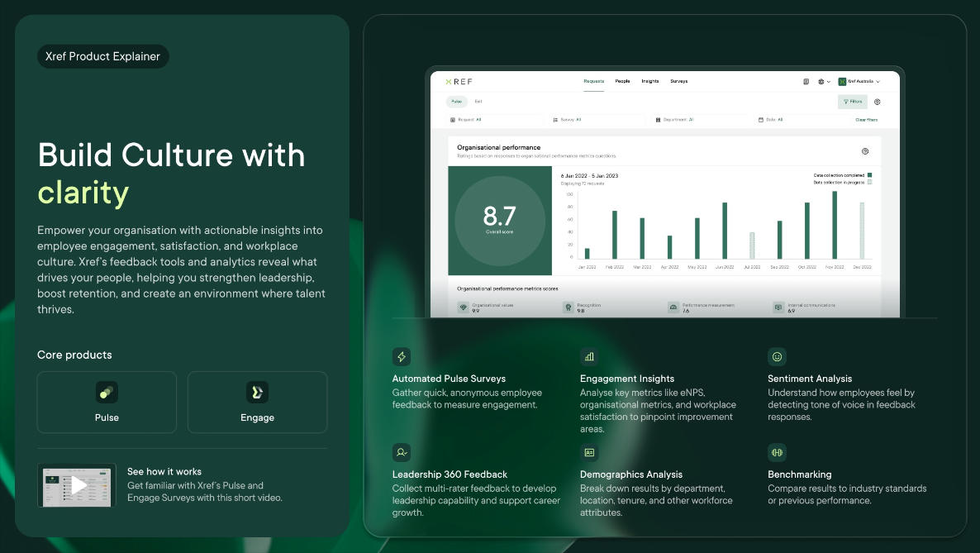Click the Demographics Analysis ID card icon
Screen dimensions: 980x553
589,452
